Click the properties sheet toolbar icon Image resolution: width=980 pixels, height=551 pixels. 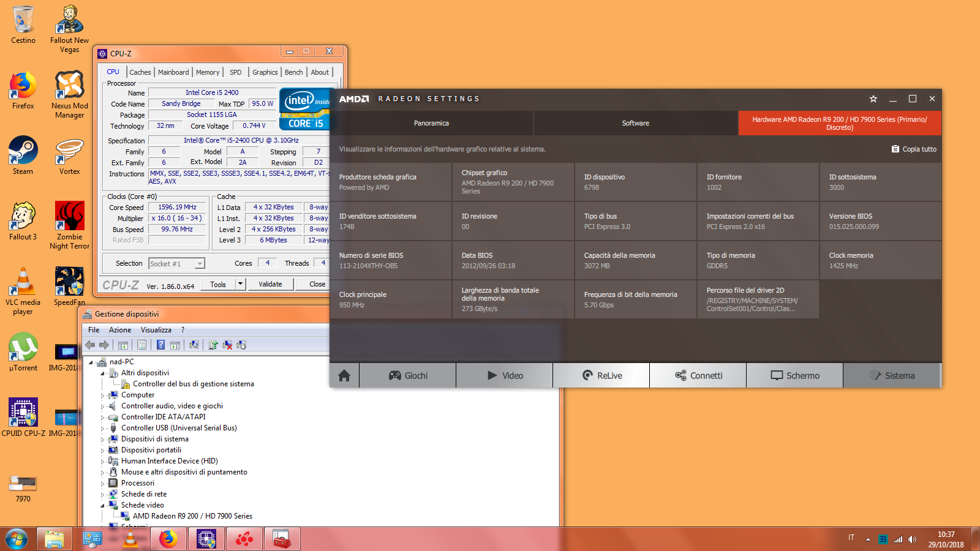click(142, 345)
